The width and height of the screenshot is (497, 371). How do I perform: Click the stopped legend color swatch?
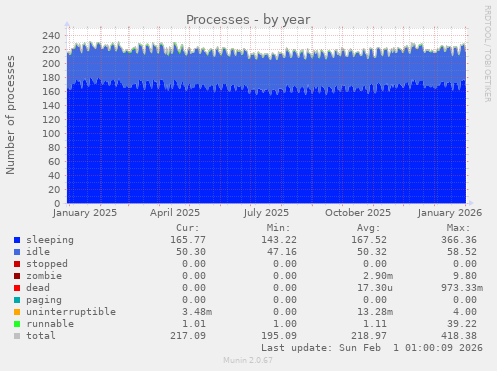[17, 264]
